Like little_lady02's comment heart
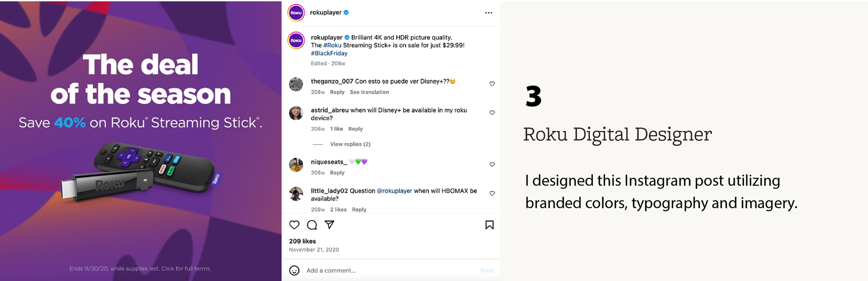 pos(492,193)
